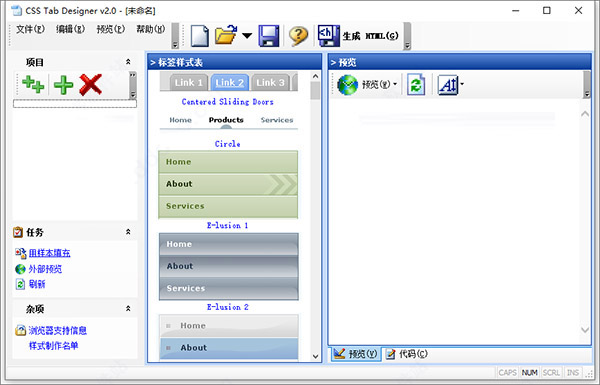
Task: Collapse the 项目 panel
Action: point(128,62)
